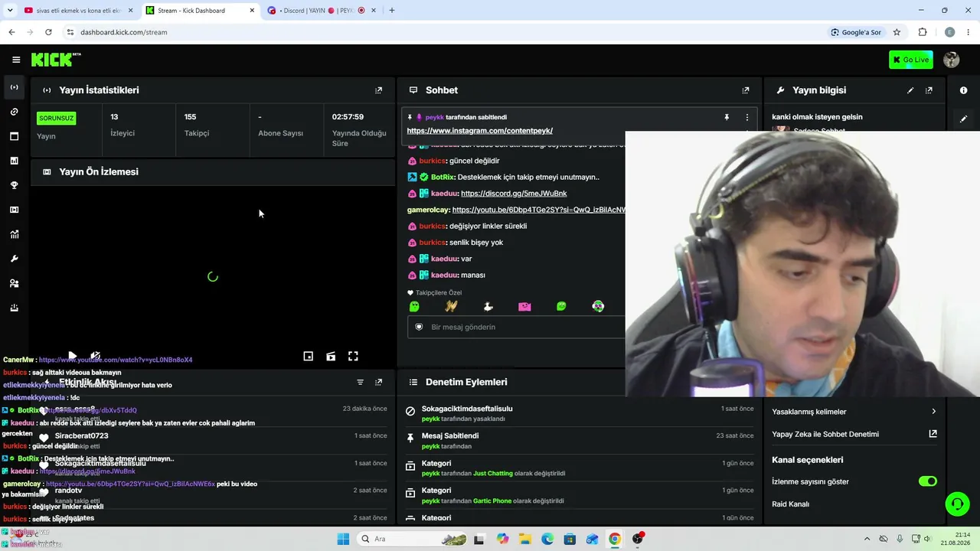Open the bar chart panel icon in sidebar
Image resolution: width=980 pixels, height=551 pixels.
[14, 161]
